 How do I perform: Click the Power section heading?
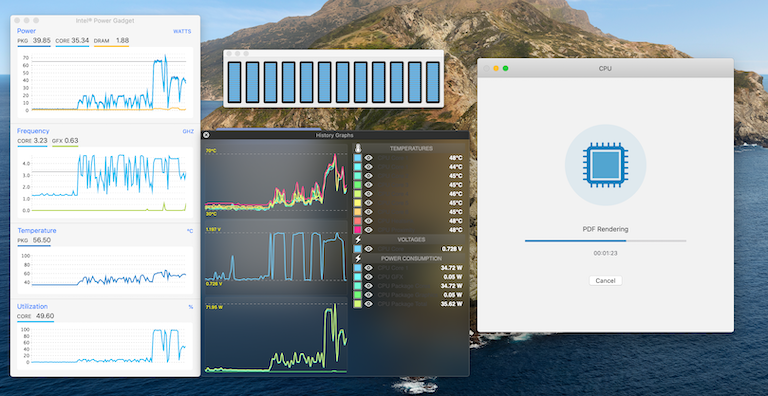pyautogui.click(x=26, y=31)
